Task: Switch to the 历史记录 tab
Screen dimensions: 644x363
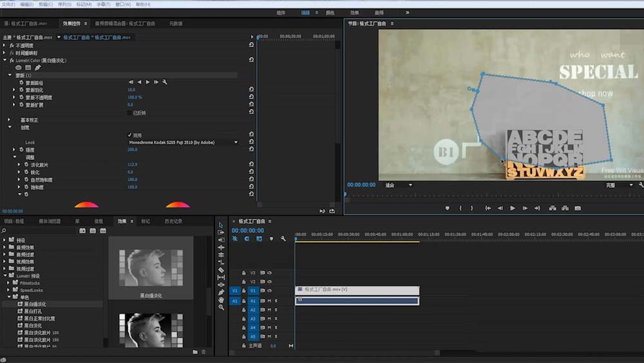Action: pyautogui.click(x=173, y=221)
